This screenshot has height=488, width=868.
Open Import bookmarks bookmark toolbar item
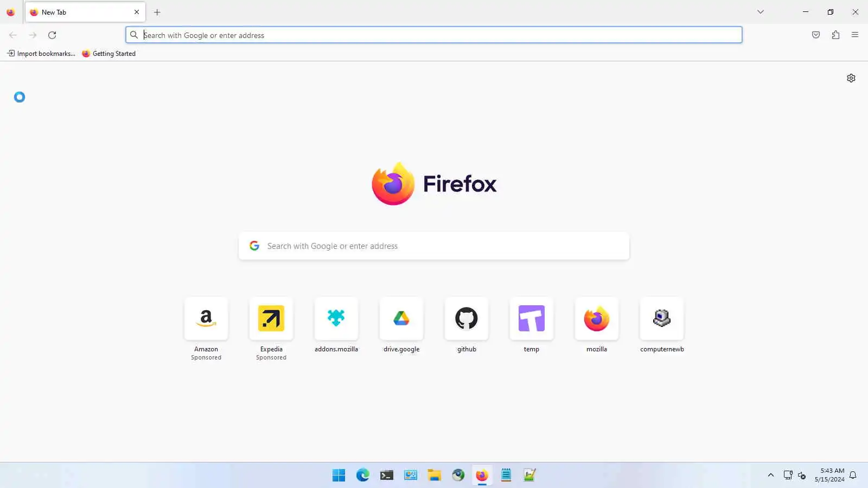[x=41, y=54]
